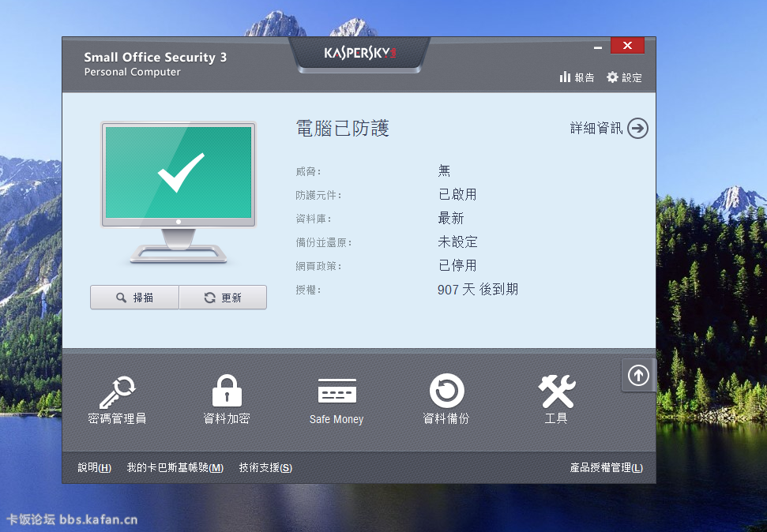Open 我的卡巴斯基帳號(M) link

tap(175, 468)
